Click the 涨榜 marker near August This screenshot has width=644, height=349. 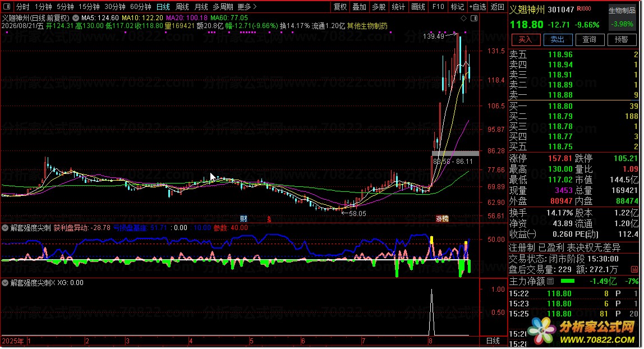442,219
